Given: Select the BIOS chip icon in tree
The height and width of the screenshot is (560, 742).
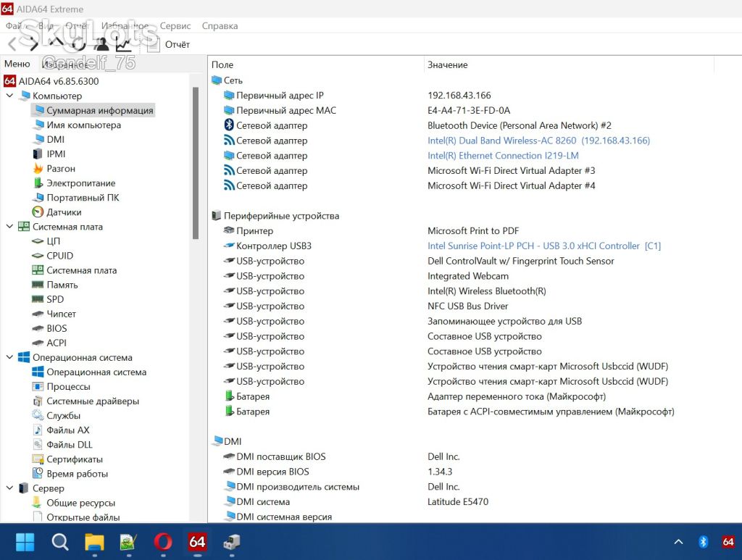Looking at the screenshot, I should tap(38, 328).
